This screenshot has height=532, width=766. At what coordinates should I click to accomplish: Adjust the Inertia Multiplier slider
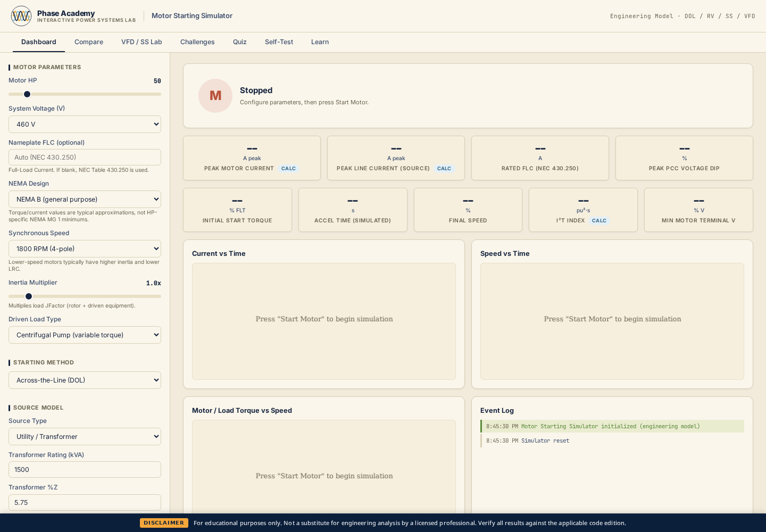click(x=85, y=296)
